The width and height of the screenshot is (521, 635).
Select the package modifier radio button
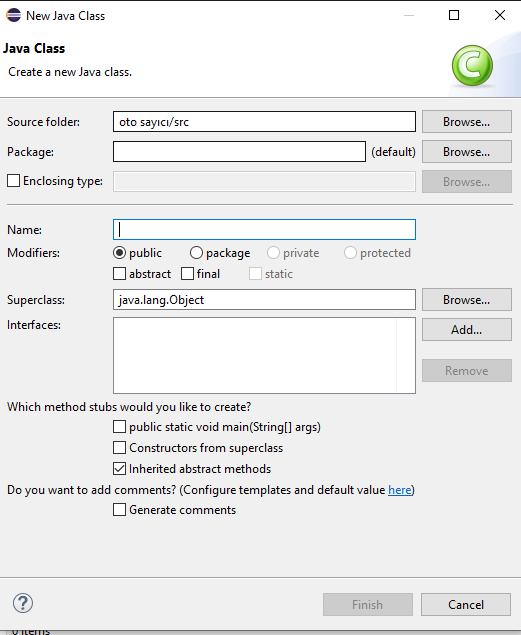pyautogui.click(x=196, y=253)
